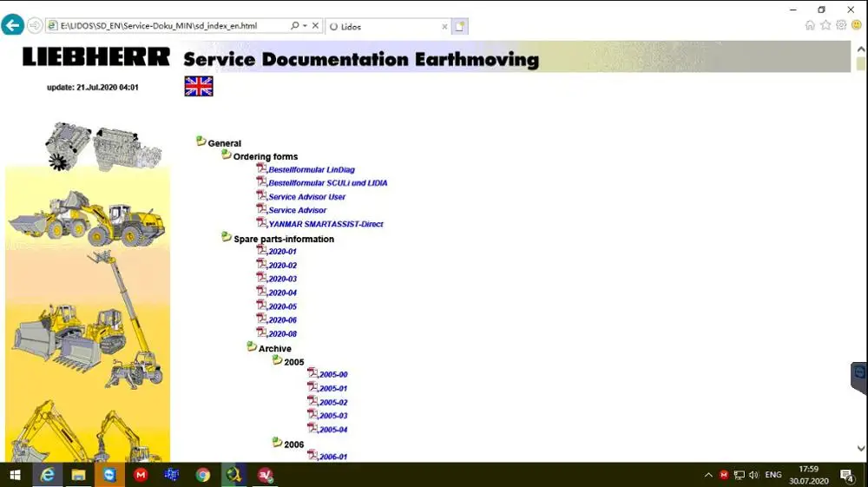
Task: Click the browser forward arrow button
Action: pyautogui.click(x=35, y=25)
